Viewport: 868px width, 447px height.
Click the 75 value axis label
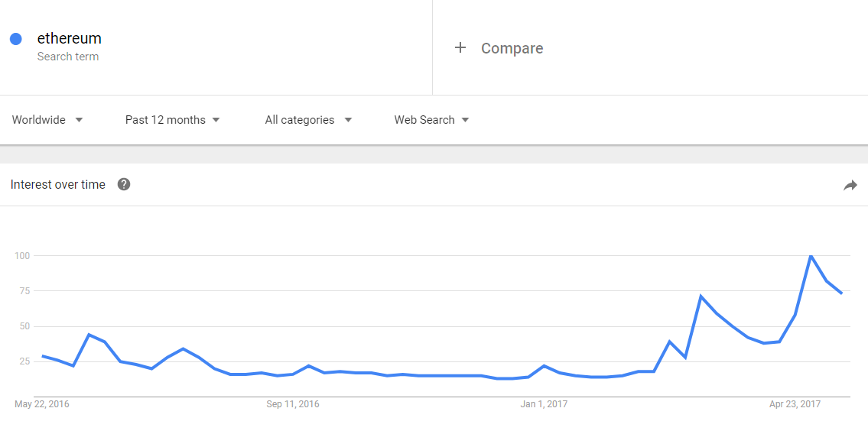tap(23, 291)
